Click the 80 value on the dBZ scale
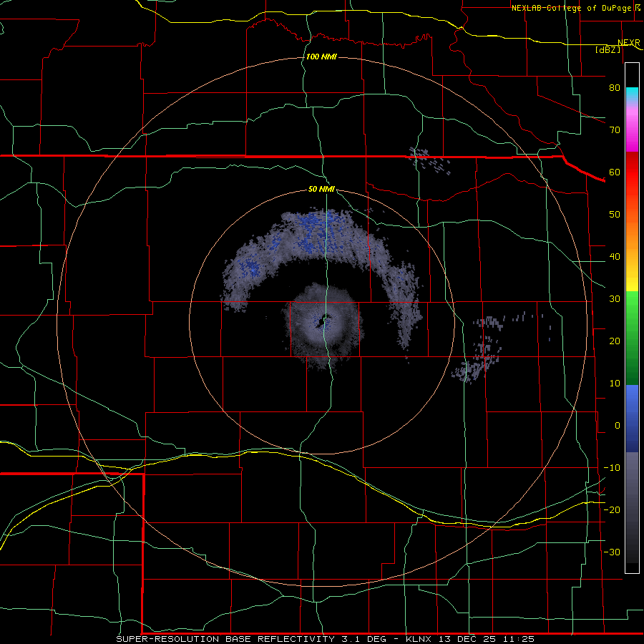Screen dimensions: 644x644 [x=615, y=88]
